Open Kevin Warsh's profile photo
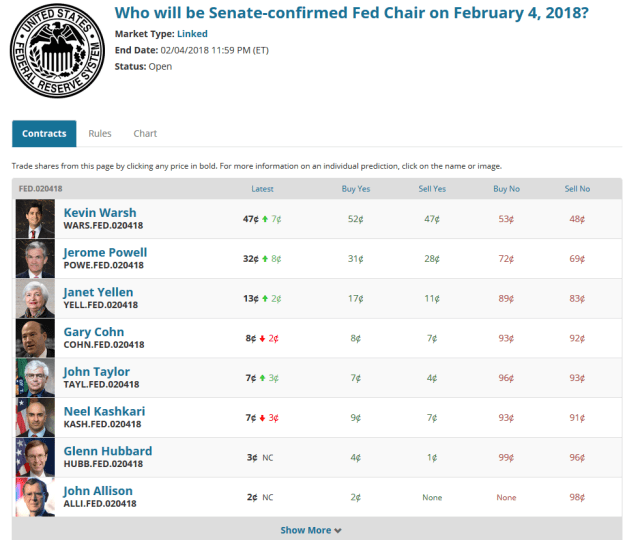Viewport: 640px width, 540px height. pos(35,218)
